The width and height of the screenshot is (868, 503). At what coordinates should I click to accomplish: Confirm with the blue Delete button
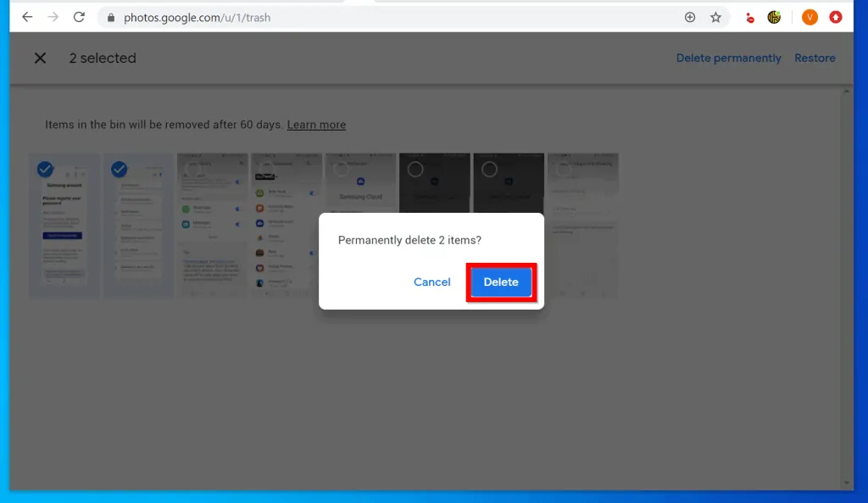(x=500, y=282)
